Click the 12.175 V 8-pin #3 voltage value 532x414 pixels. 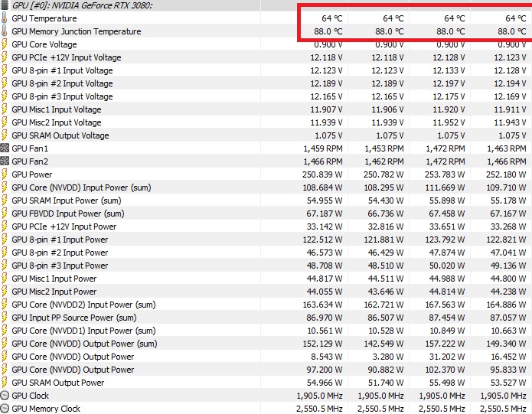449,96
